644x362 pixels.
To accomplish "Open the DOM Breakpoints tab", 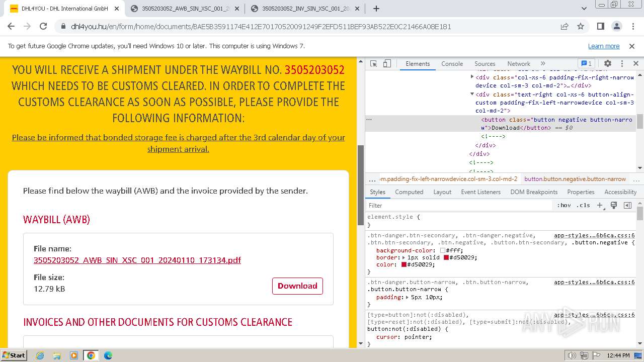I will [x=534, y=192].
